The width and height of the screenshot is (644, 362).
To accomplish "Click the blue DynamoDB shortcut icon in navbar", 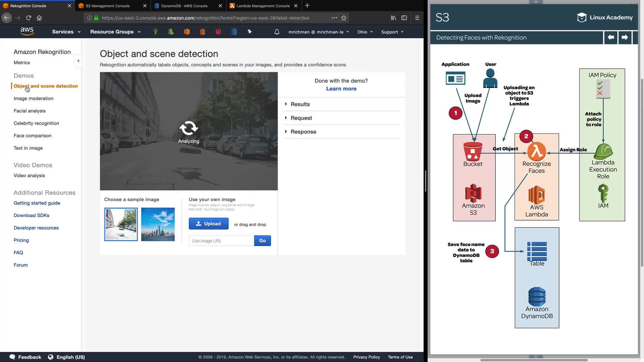I will click(x=234, y=32).
